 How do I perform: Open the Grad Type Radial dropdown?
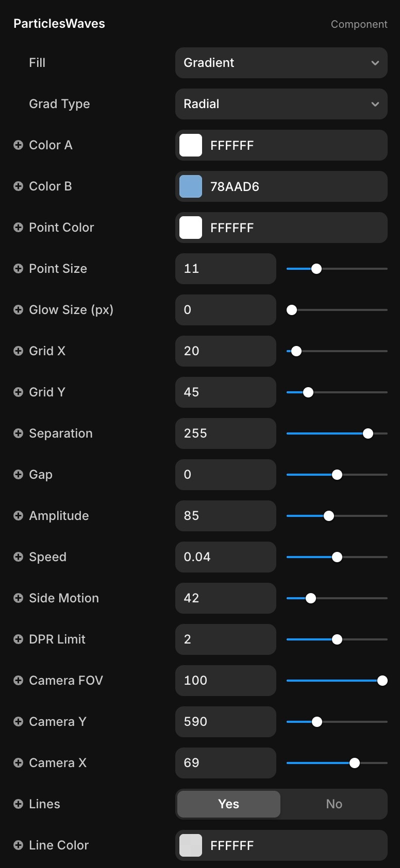(281, 104)
